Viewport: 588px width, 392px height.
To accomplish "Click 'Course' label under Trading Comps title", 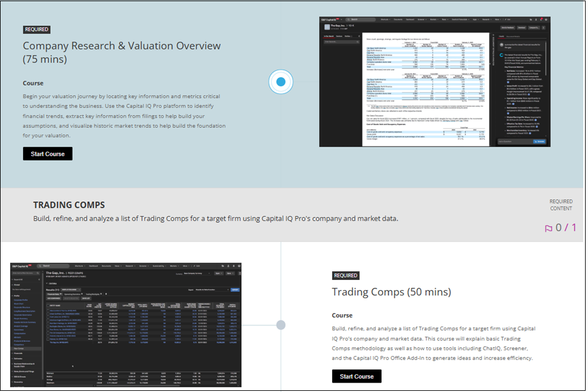I will [342, 315].
